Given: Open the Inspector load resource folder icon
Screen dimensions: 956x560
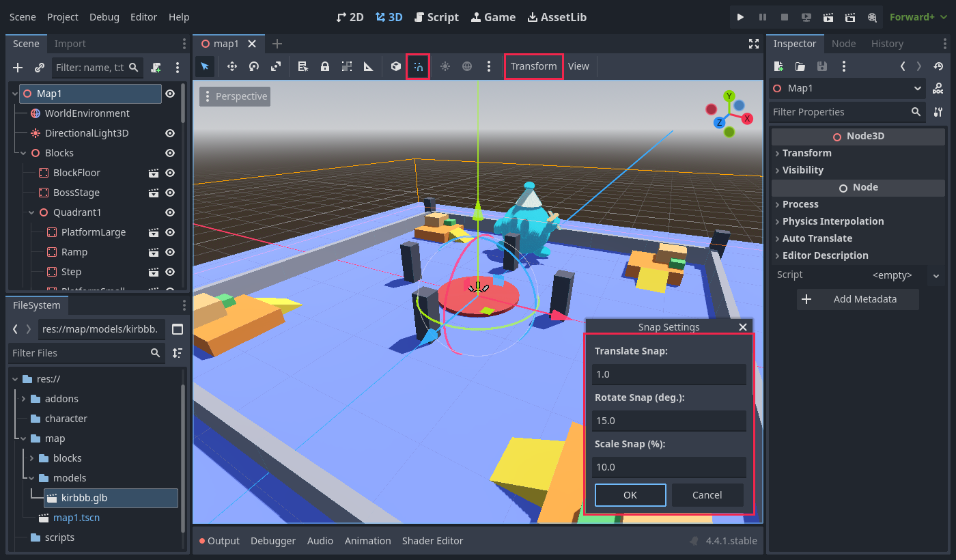Looking at the screenshot, I should coord(800,66).
